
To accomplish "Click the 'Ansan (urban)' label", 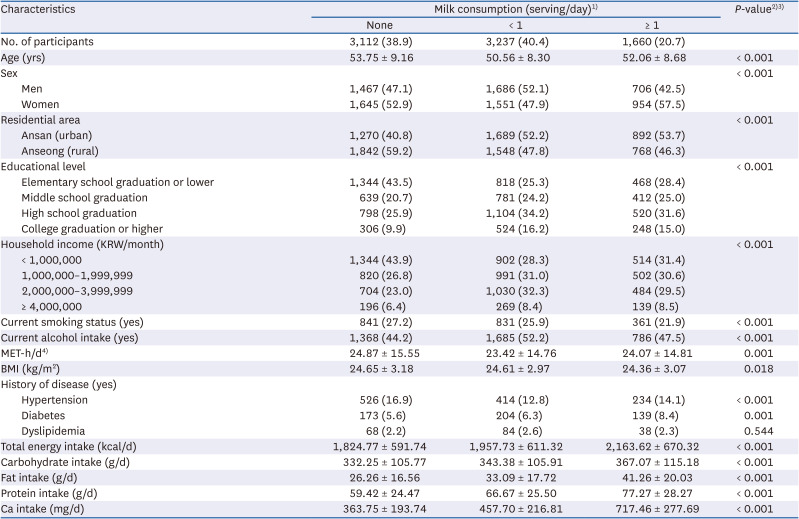I will [57, 135].
